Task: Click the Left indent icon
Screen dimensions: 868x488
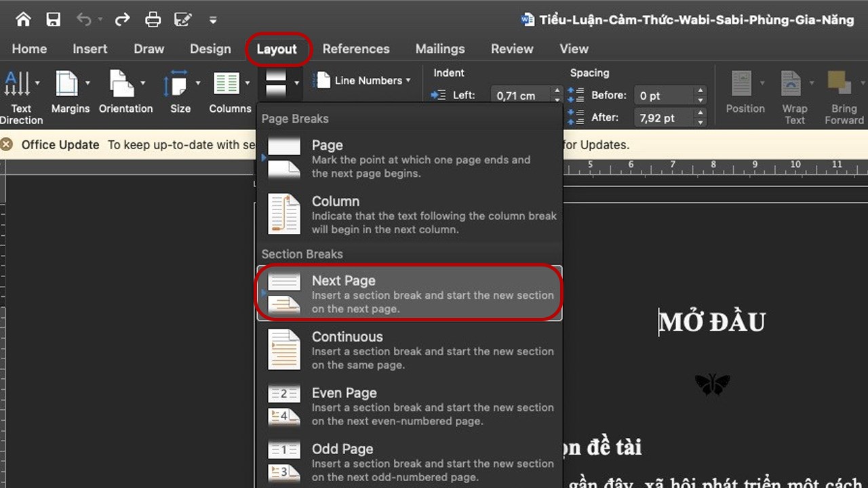Action: (x=438, y=96)
